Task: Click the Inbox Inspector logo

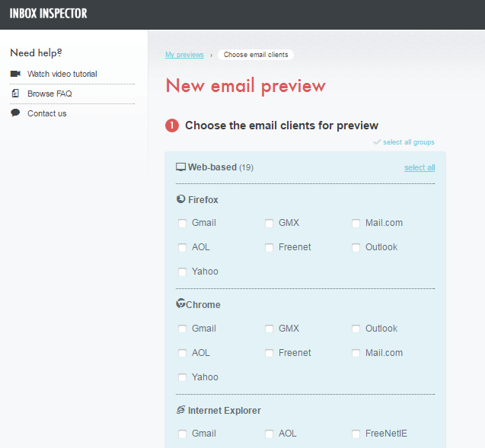Action: 48,14
